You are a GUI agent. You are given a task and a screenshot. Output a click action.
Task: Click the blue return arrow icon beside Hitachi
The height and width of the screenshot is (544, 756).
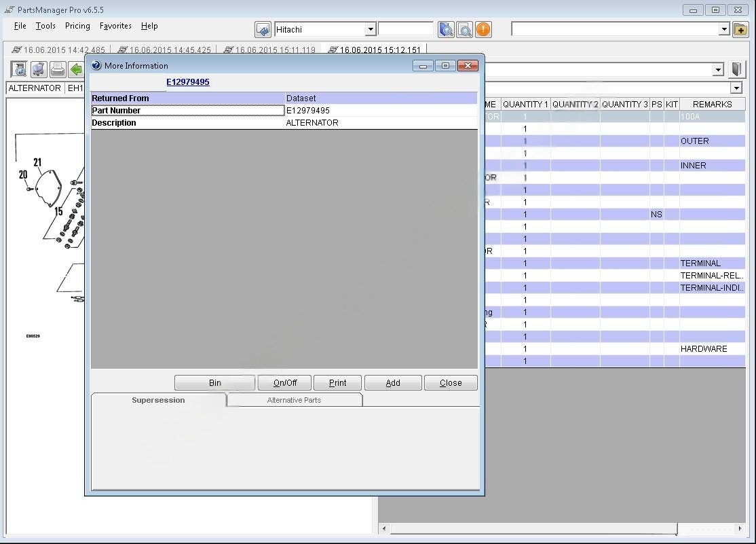click(263, 29)
